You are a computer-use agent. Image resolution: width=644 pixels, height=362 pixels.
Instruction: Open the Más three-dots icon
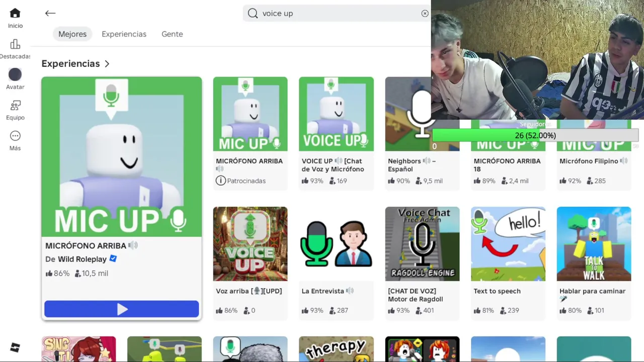tap(15, 136)
